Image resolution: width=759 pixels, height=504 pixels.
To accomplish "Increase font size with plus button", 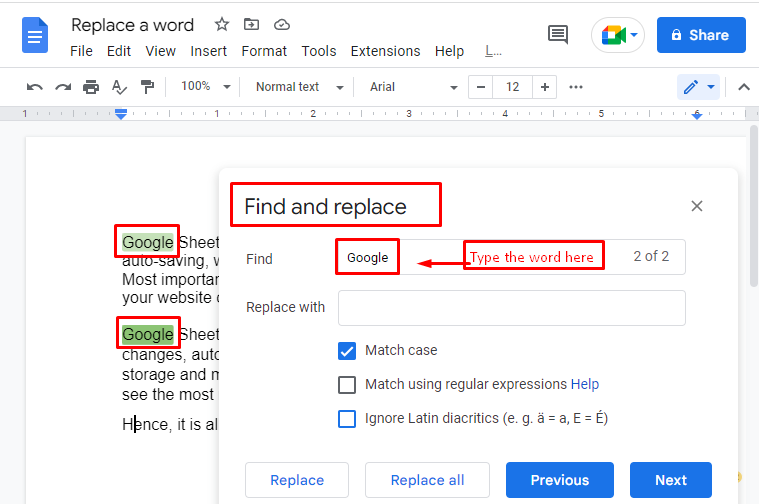I will tap(545, 87).
